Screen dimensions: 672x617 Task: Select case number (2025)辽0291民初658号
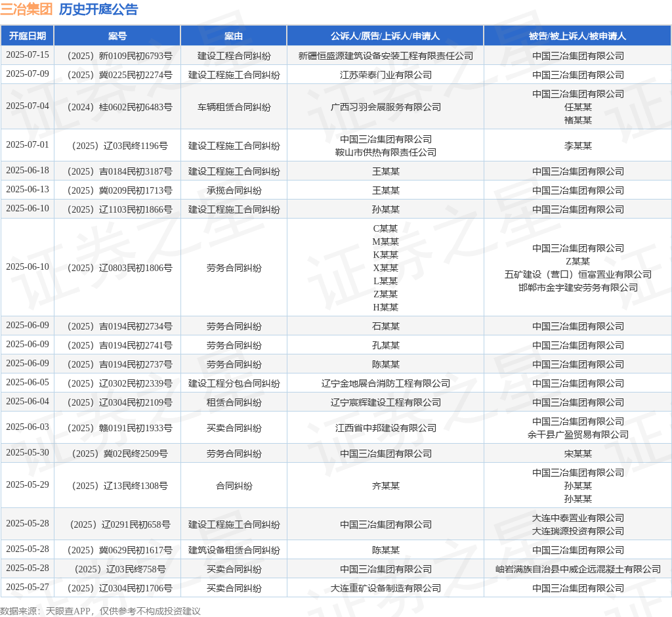[x=117, y=524]
